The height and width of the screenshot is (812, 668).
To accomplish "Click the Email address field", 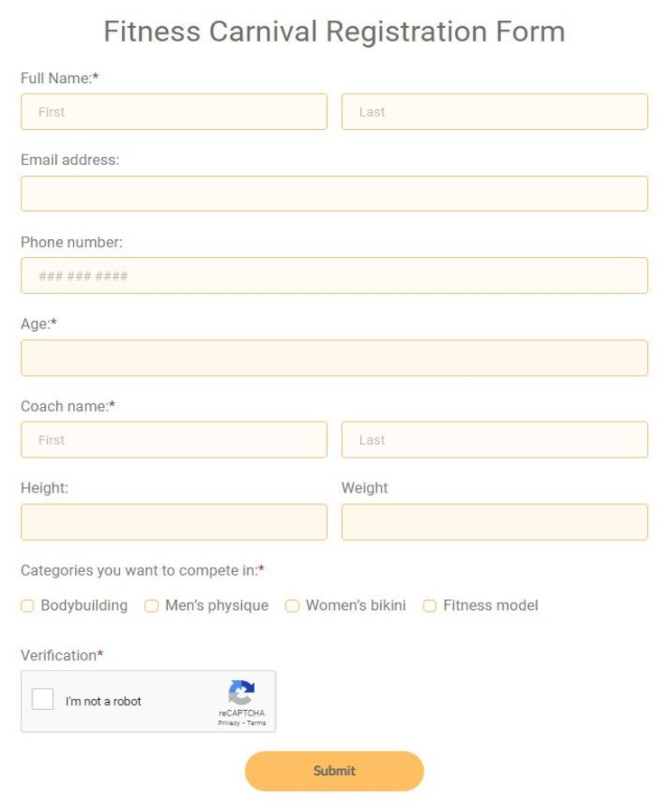I will (x=334, y=193).
